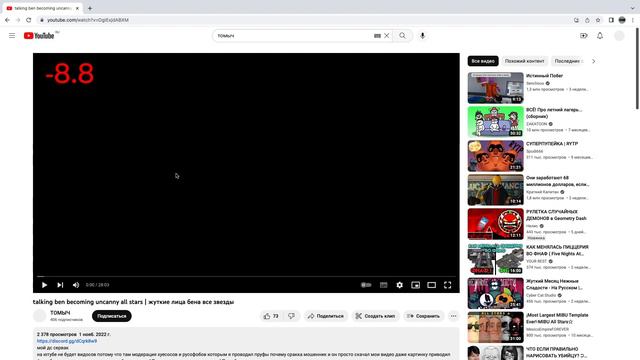The height and width of the screenshot is (360, 640).
Task: Play the video with the play button
Action: (44, 285)
